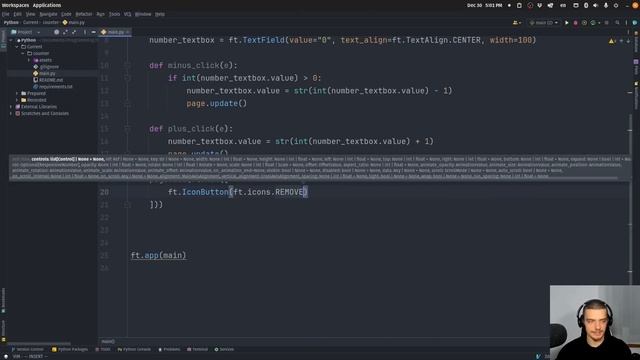Open the Refactor menu
Image resolution: width=640 pixels, height=360 pixels.
tap(84, 14)
